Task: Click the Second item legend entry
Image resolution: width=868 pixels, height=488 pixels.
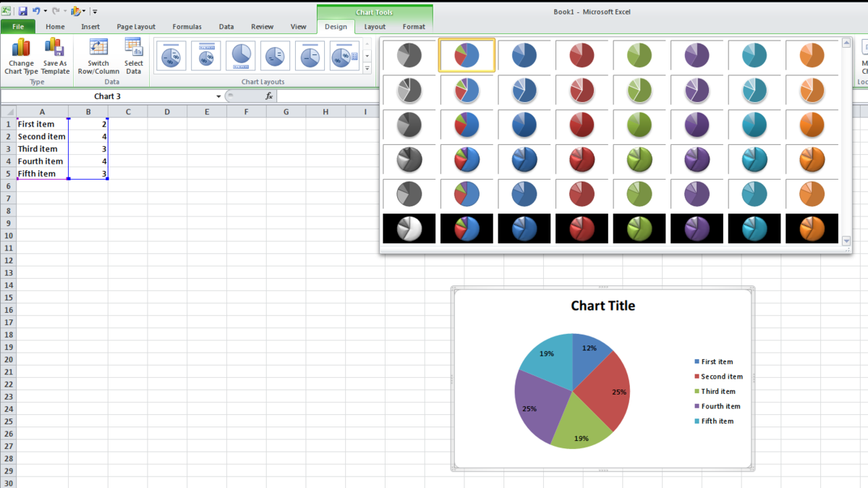Action: [x=718, y=376]
